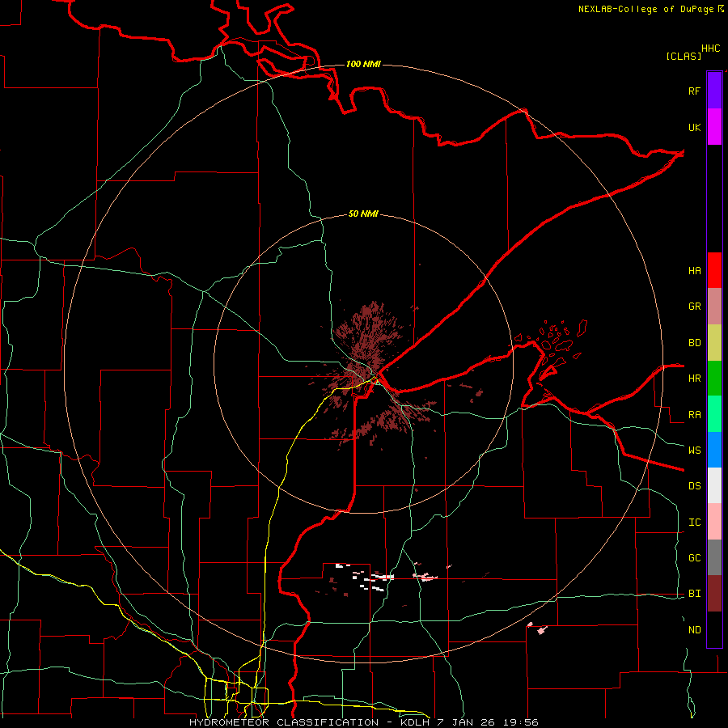Pick the light green RA swatch
Screen dimensions: 728x728
[714, 414]
